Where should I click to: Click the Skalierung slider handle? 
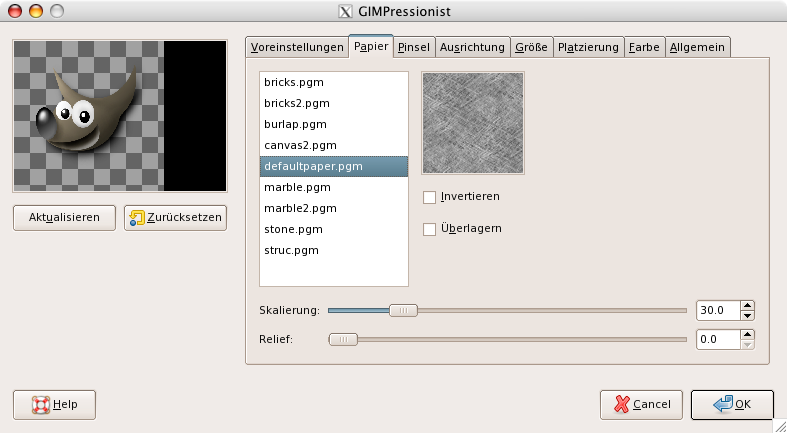(x=404, y=311)
